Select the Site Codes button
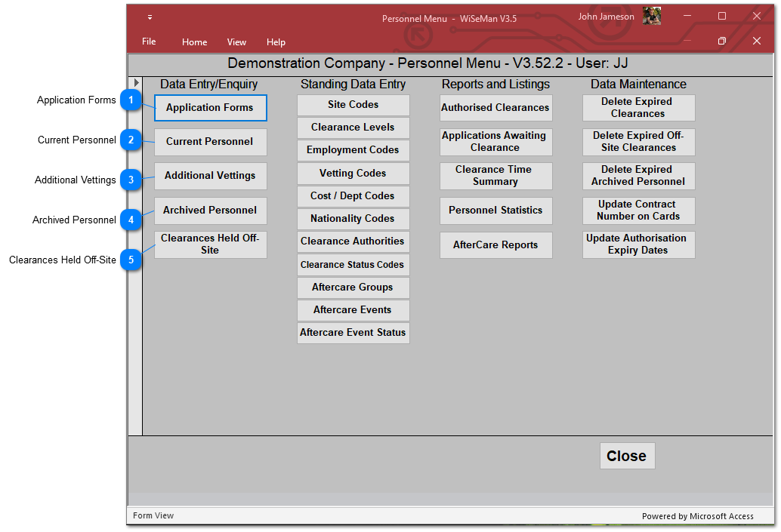Viewport: 781px width, 532px height. [x=353, y=105]
